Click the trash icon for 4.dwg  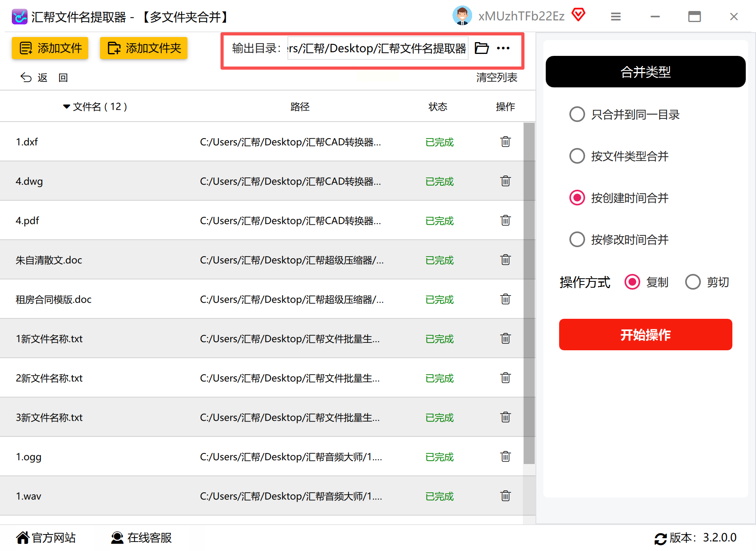coord(506,181)
